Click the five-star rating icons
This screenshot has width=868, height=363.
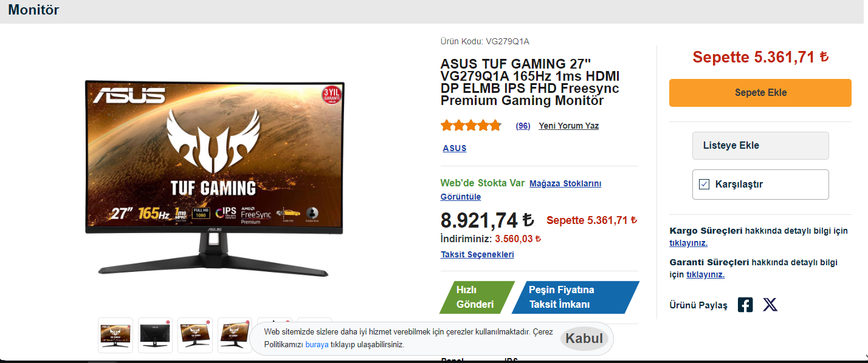pyautogui.click(x=471, y=126)
